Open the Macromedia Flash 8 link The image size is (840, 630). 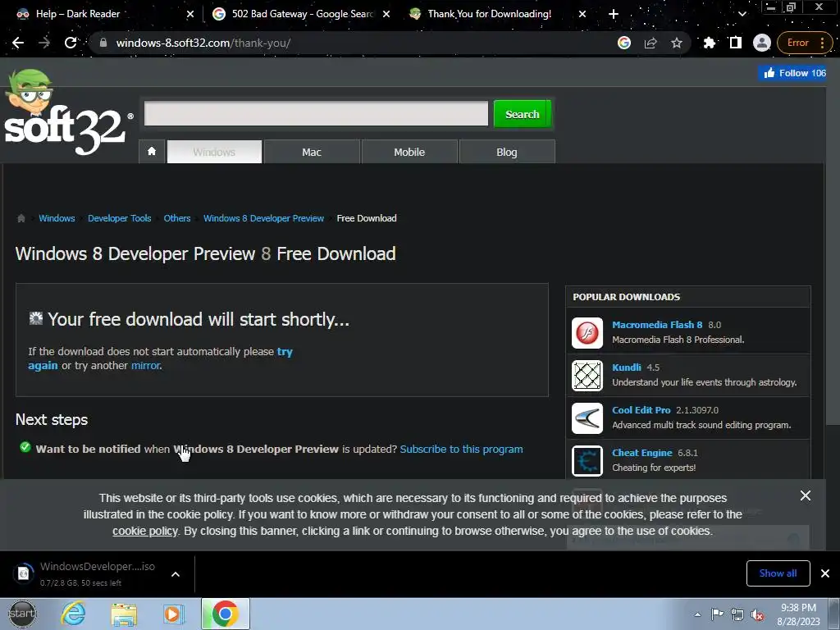(657, 325)
